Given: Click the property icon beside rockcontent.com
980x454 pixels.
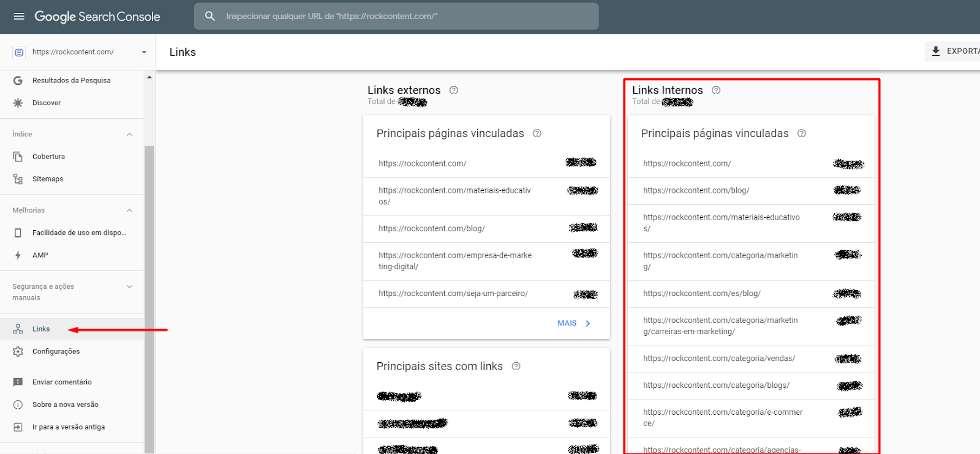Looking at the screenshot, I should pos(19,53).
